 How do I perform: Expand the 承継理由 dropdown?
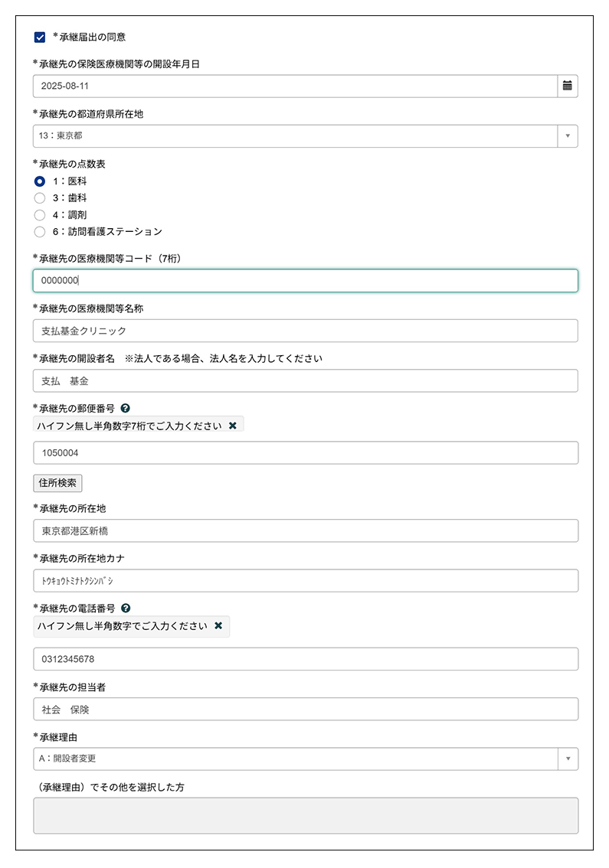point(305,759)
